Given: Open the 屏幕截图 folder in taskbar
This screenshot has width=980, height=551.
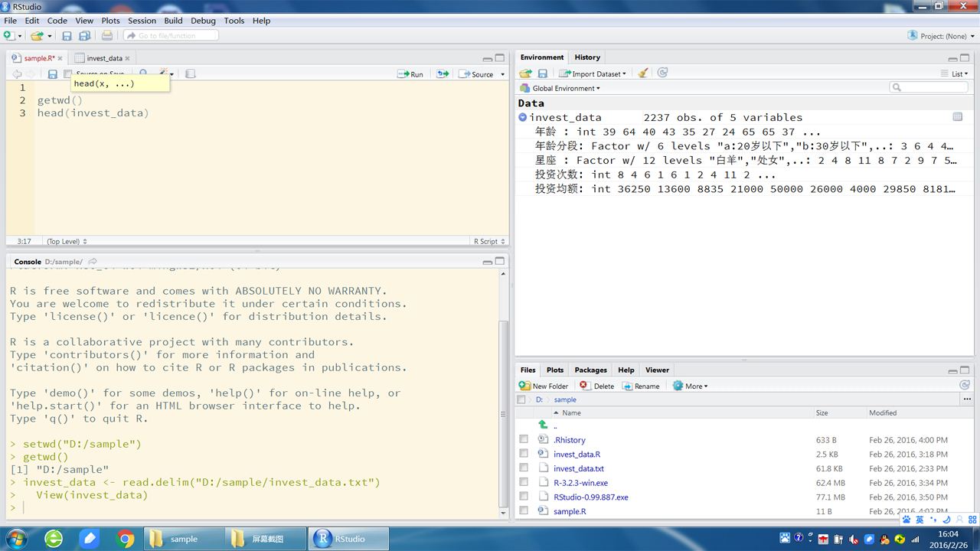Looking at the screenshot, I should click(x=267, y=539).
